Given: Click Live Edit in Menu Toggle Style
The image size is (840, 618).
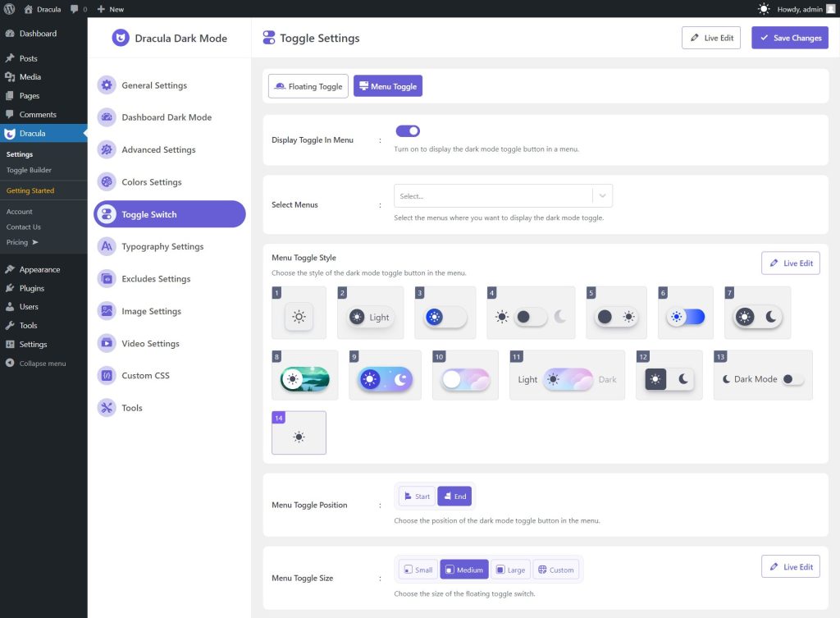Looking at the screenshot, I should (790, 263).
